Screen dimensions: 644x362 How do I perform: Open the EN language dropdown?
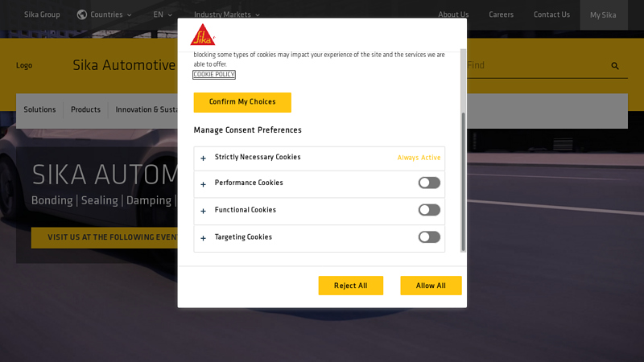(163, 14)
